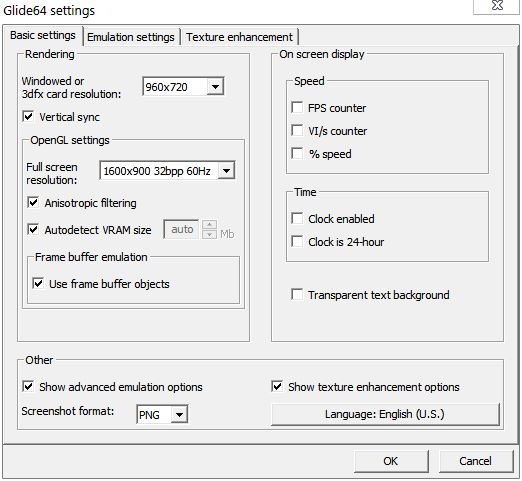The height and width of the screenshot is (481, 522).
Task: Uncheck Autodetect VRAM size
Action: pyautogui.click(x=33, y=229)
